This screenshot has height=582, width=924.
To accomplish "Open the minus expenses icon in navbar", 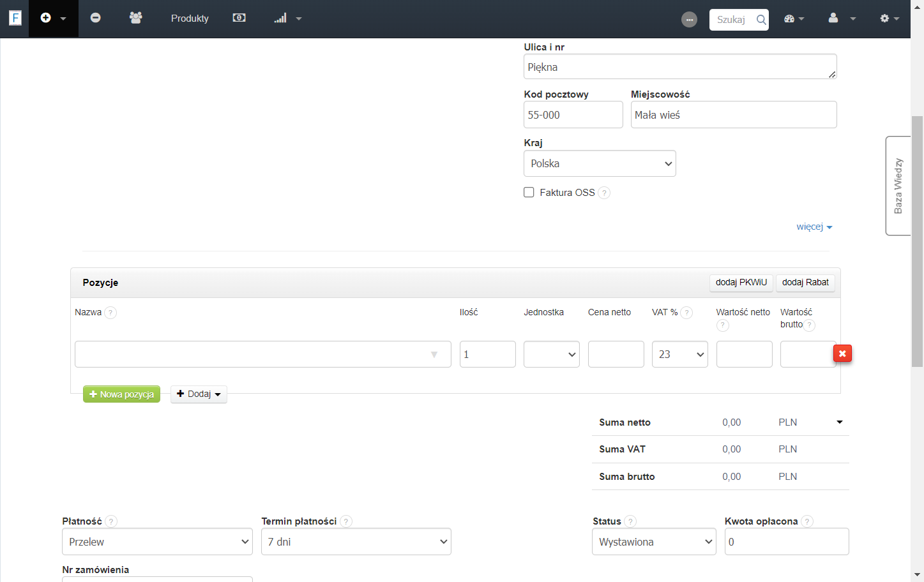I will click(95, 18).
